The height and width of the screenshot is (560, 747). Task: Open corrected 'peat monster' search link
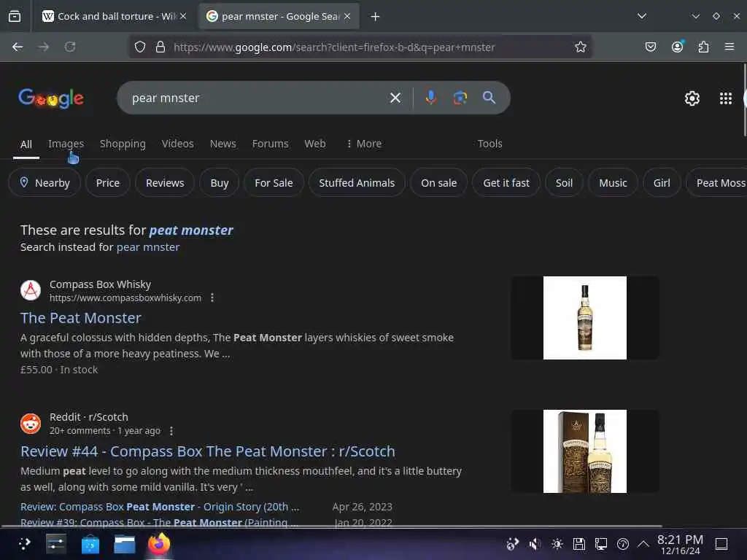pos(191,230)
